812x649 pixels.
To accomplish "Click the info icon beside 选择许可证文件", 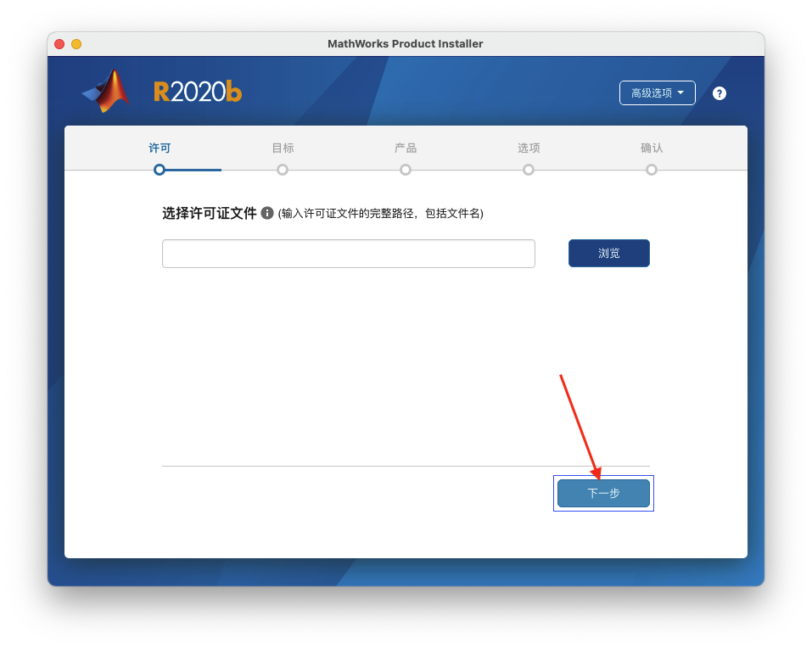I will tap(266, 213).
